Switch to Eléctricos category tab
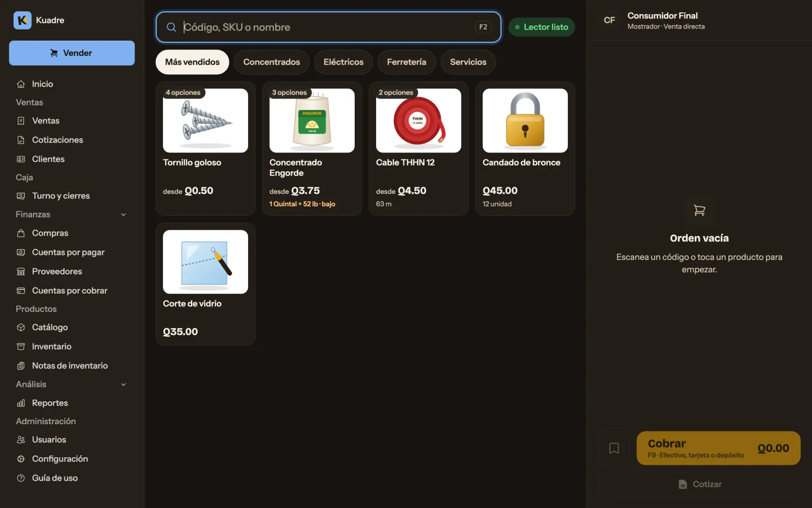The image size is (812, 508). click(344, 62)
